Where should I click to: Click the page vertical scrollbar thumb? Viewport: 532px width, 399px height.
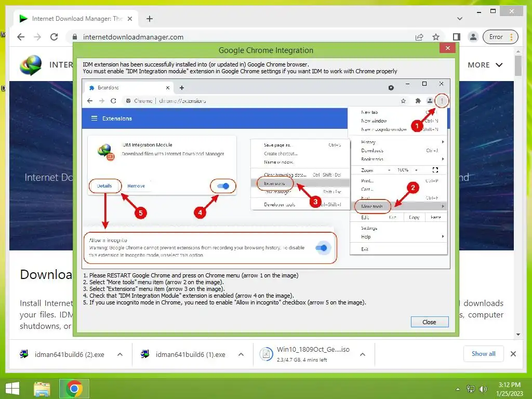518,65
